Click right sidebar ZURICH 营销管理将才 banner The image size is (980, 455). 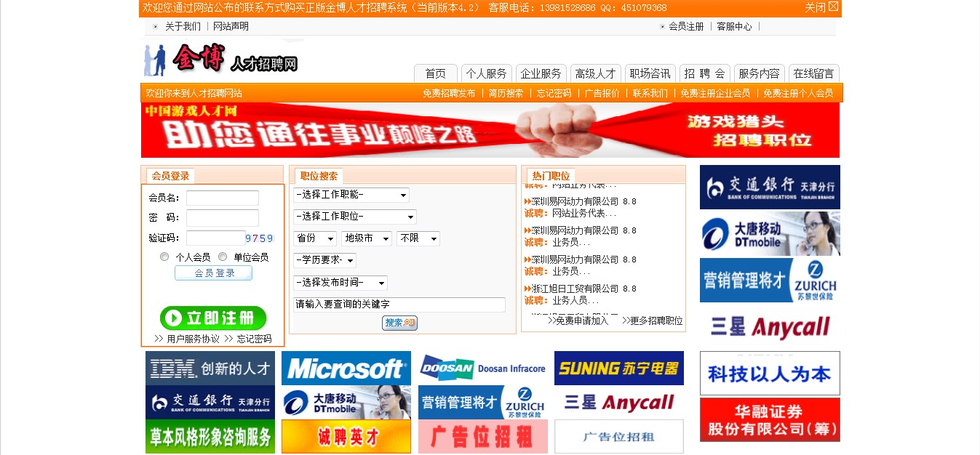coord(770,280)
